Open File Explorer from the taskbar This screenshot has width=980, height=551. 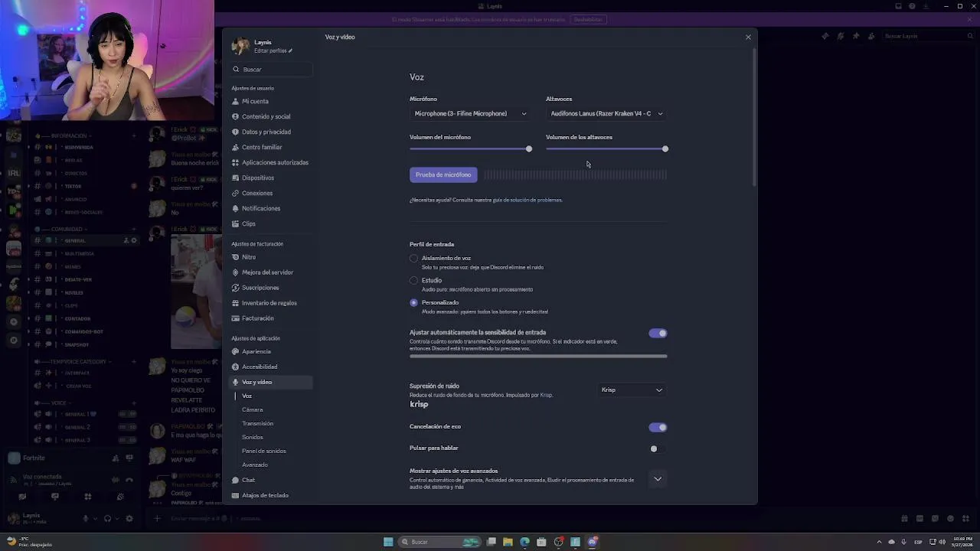click(x=508, y=542)
